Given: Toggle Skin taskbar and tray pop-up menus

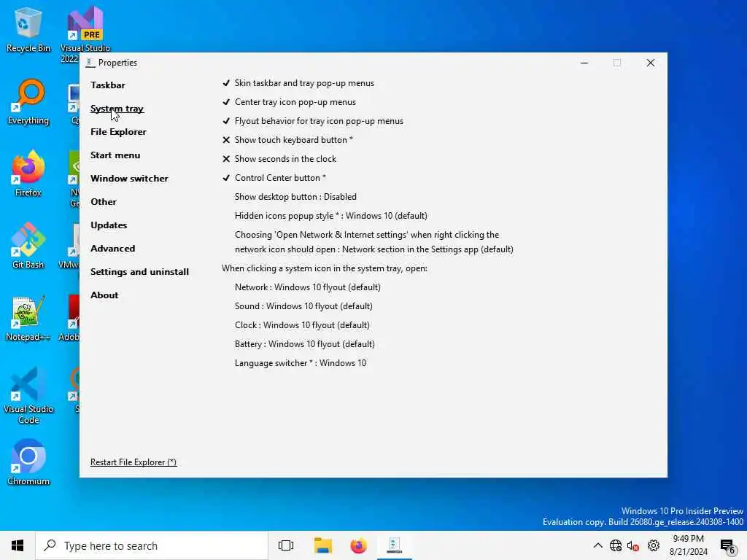Looking at the screenshot, I should pos(298,83).
